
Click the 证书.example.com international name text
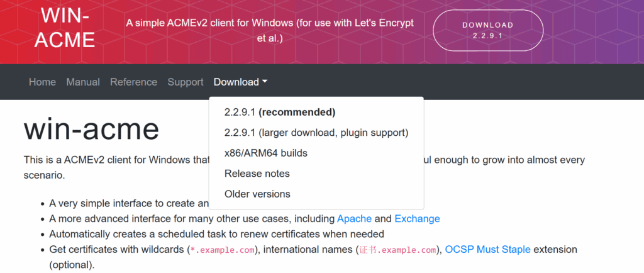(x=397, y=250)
